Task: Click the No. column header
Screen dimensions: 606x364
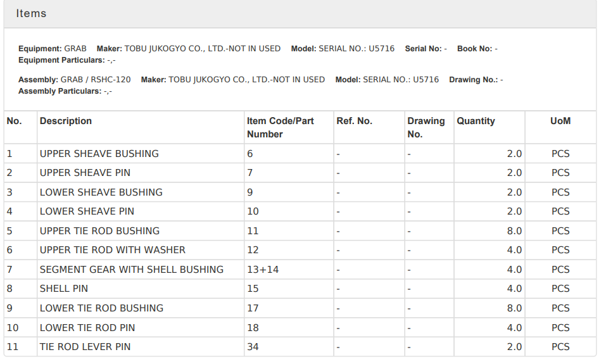Action: [14, 121]
